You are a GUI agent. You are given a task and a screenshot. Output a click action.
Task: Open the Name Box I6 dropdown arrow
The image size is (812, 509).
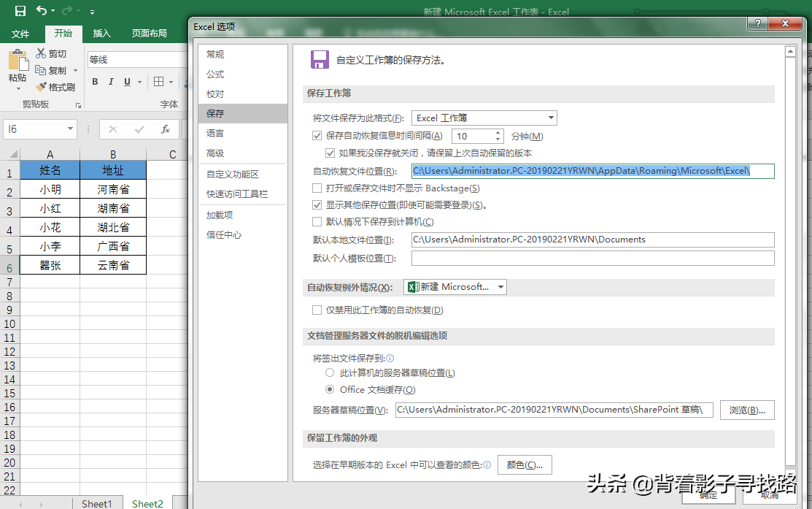(70, 129)
